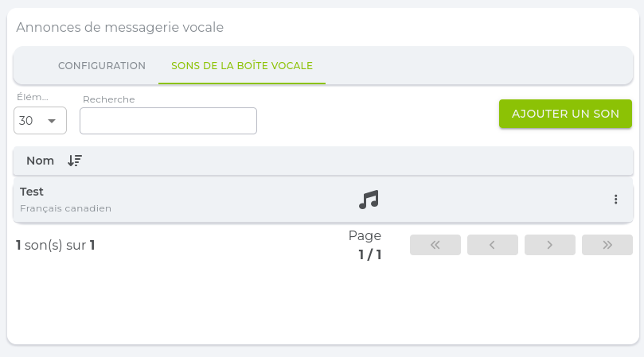Select the Test sound name
This screenshot has height=357, width=644.
point(32,192)
